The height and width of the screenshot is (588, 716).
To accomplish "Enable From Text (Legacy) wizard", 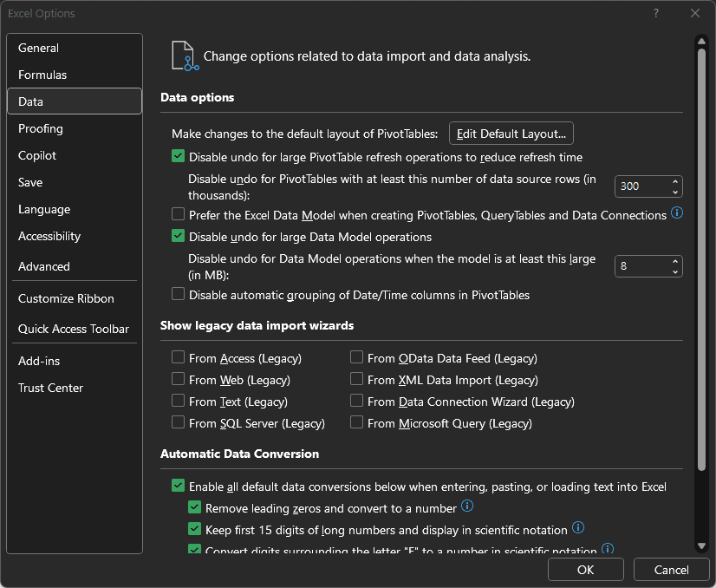I will point(178,401).
